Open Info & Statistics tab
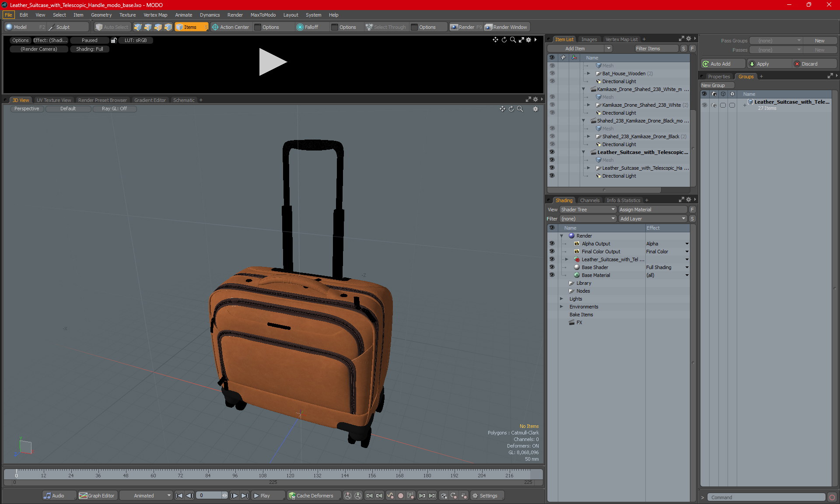Viewport: 840px width, 504px height. pyautogui.click(x=623, y=200)
